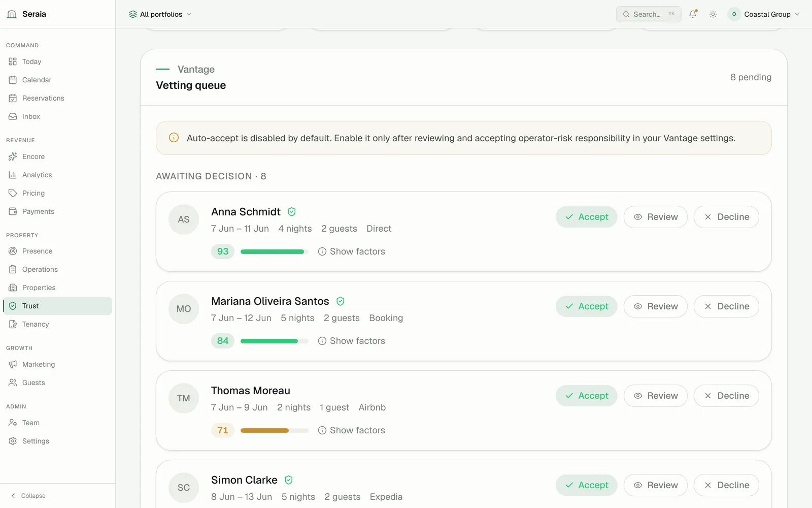Image resolution: width=812 pixels, height=508 pixels.
Task: Click the Payments wallet icon
Action: click(13, 211)
